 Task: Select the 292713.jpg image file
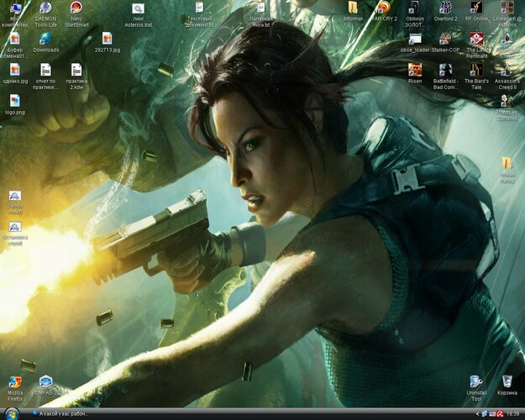[x=108, y=39]
